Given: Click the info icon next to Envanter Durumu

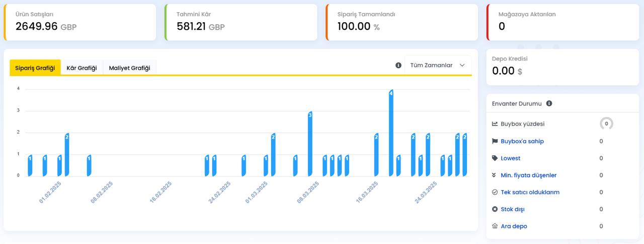Looking at the screenshot, I should [549, 103].
